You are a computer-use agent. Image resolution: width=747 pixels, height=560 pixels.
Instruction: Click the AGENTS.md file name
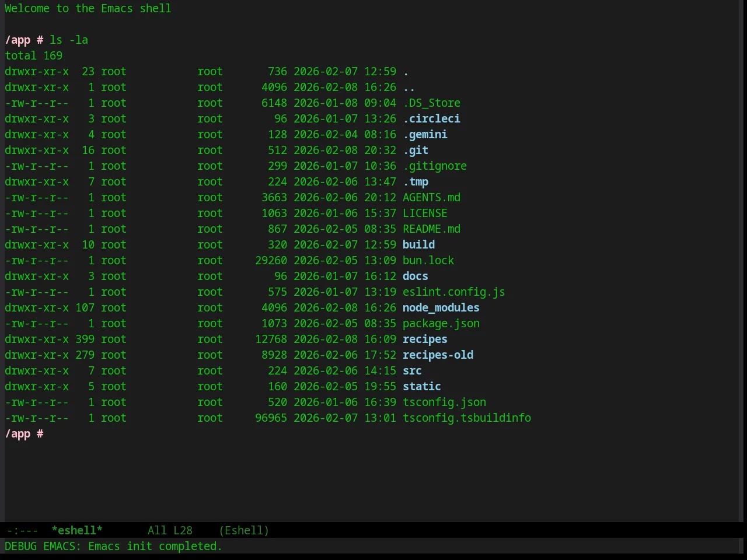(431, 198)
